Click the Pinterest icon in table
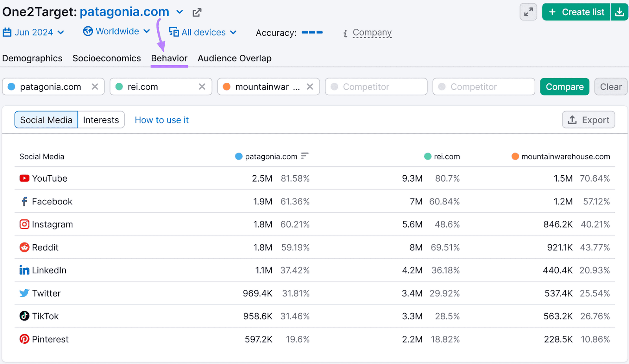The width and height of the screenshot is (629, 364). pos(24,339)
